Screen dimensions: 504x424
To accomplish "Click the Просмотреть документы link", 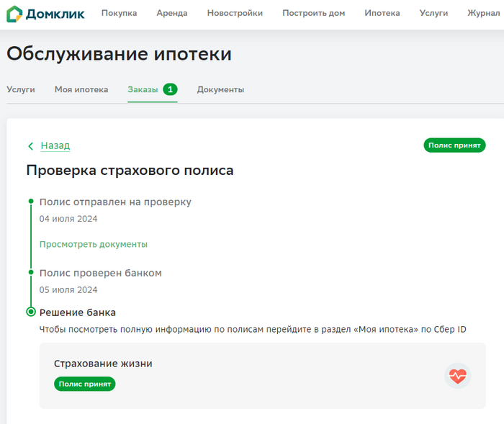I will 94,244.
